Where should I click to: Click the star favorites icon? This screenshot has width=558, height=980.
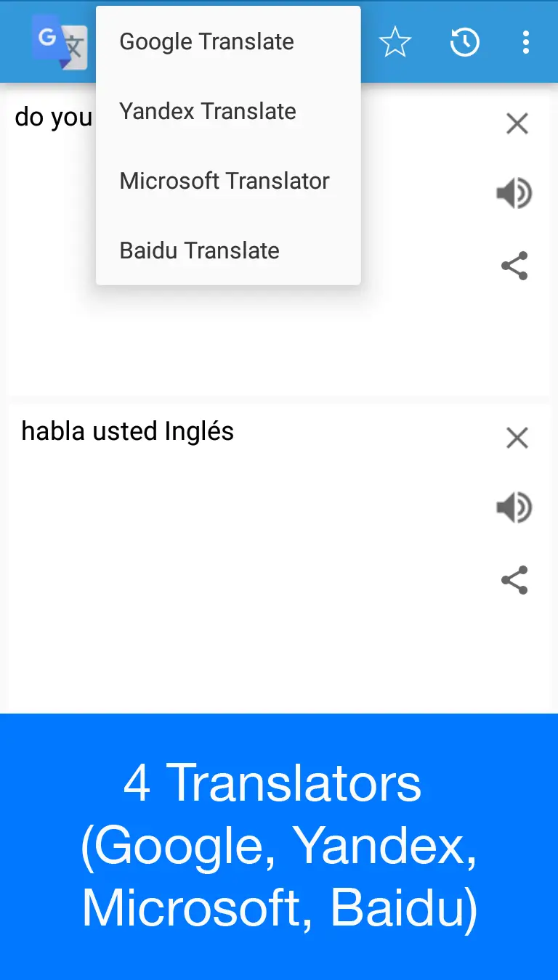pos(395,42)
